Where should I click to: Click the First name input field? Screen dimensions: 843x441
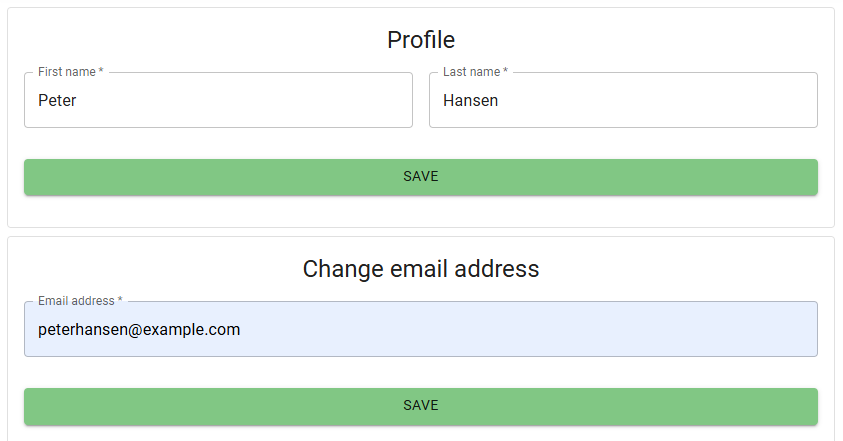pos(218,100)
